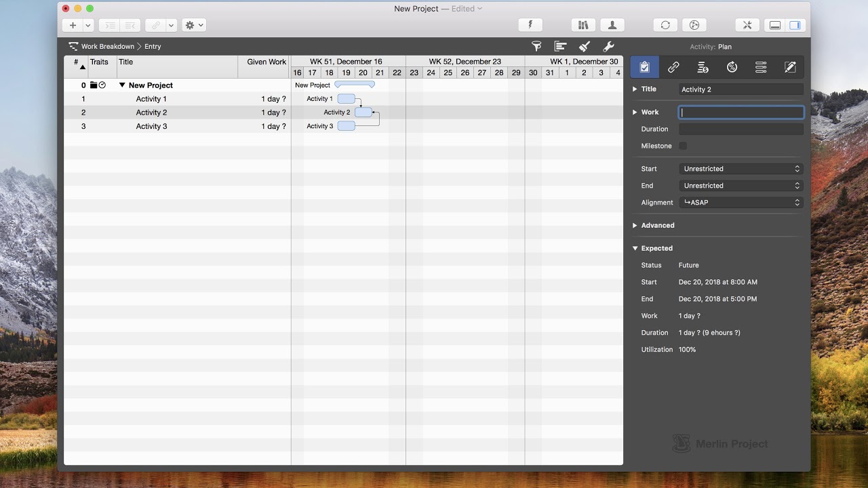The image size is (868, 488).
Task: Click the WK 52, December 23 timeline header
Action: [x=465, y=62]
